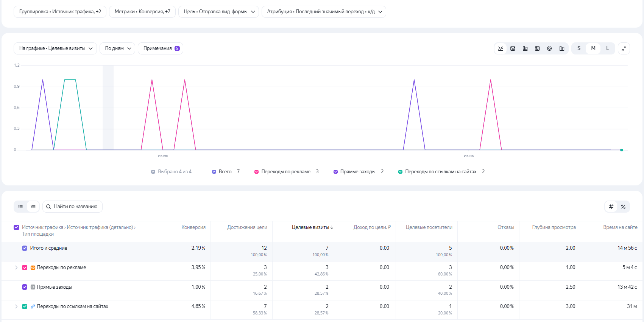Screen dimensions: 644x322
Task: Click the green endpoint marker on the chart
Action: tap(622, 150)
